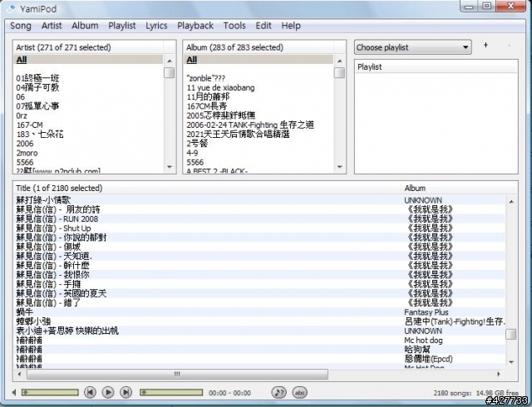Click the speaker volume icon
Image resolution: width=532 pixels, height=407 pixels.
click(x=14, y=392)
